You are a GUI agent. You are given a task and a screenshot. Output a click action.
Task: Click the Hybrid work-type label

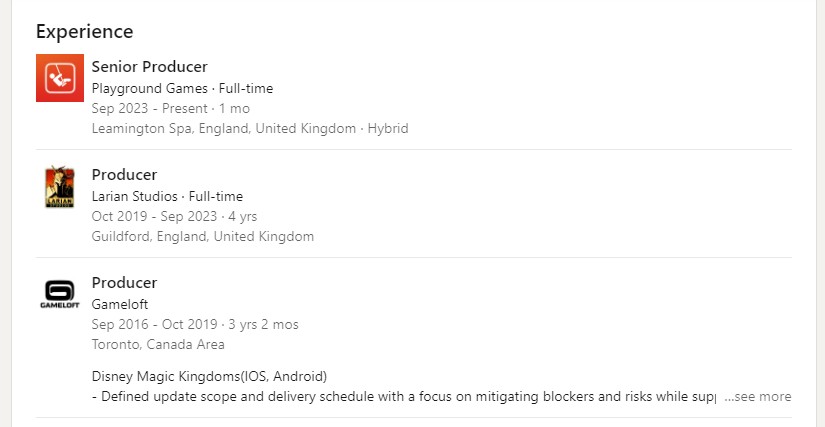coord(388,129)
